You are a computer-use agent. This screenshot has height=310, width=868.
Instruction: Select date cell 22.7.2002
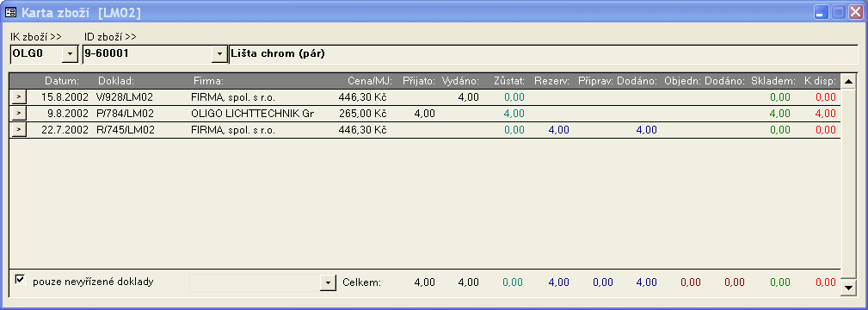(65, 130)
